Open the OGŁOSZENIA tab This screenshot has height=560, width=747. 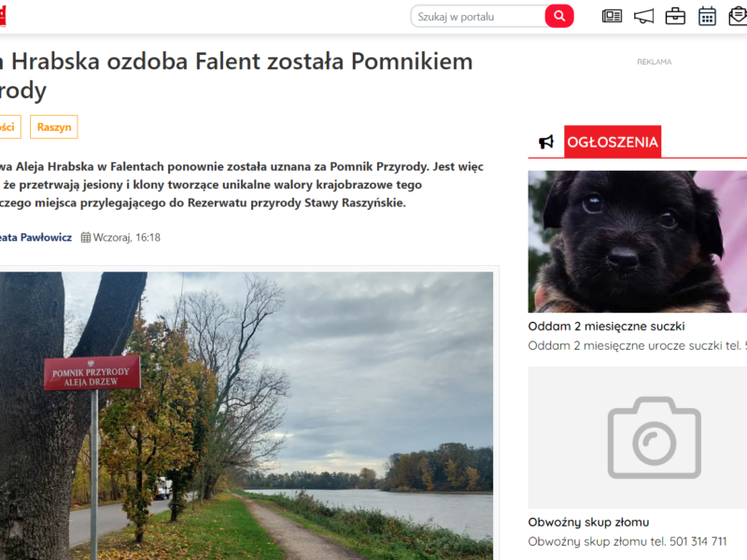tap(613, 142)
